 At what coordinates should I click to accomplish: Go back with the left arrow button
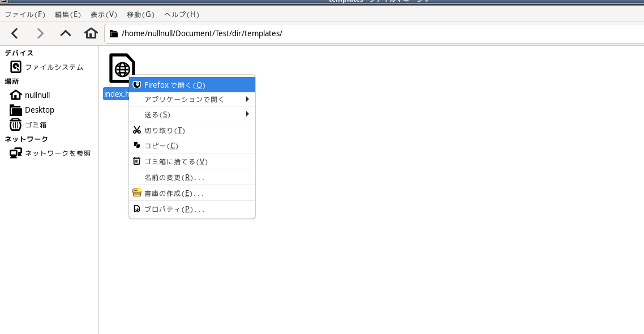tap(15, 33)
